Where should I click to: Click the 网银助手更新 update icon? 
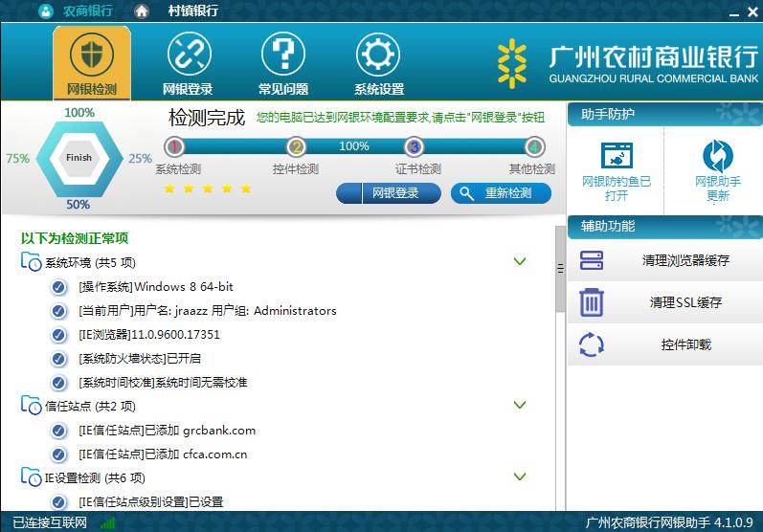pos(718,156)
